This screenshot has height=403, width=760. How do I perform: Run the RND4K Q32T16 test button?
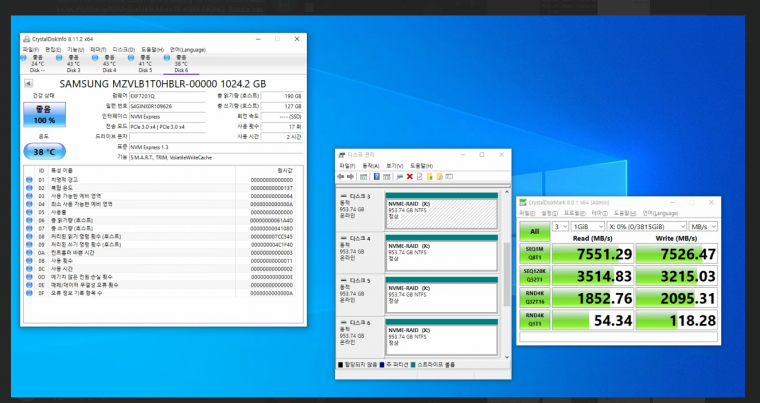[535, 298]
